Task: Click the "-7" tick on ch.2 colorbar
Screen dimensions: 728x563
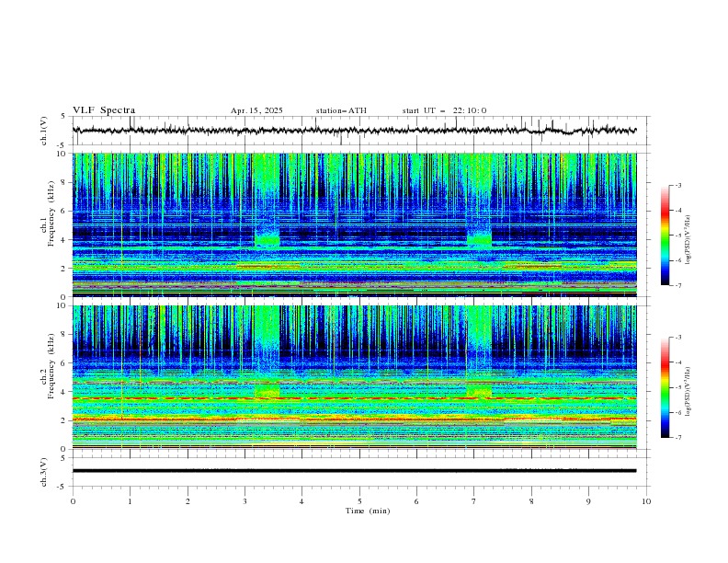Action: coord(677,437)
